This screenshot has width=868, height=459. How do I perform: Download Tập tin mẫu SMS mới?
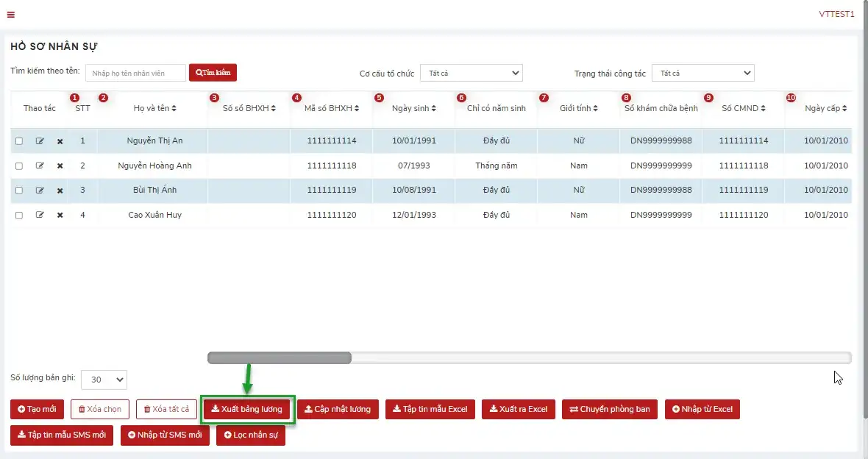point(62,435)
